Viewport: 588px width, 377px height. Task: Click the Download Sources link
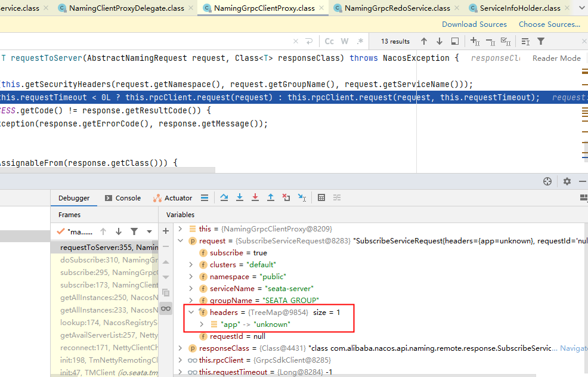tap(474, 24)
